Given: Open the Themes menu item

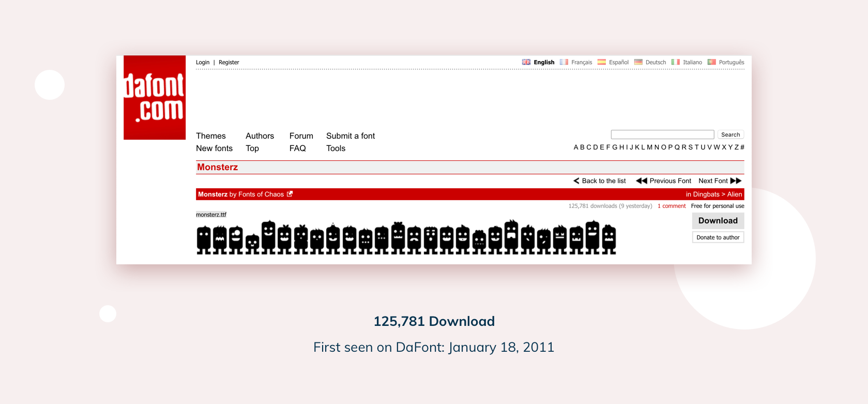Looking at the screenshot, I should (211, 136).
